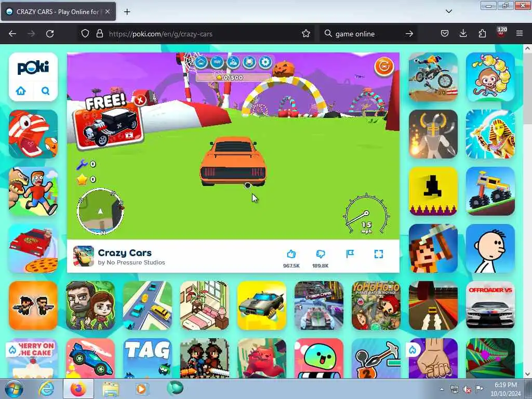Bookmark this page with the star
532x399 pixels.
(306, 34)
